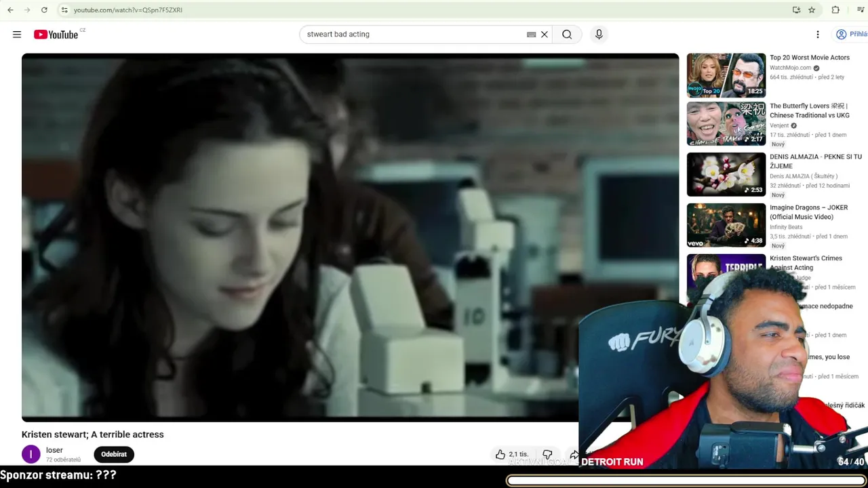Open the DENIS ALMAZIA video thumbnail
Viewport: 868px width, 488px height.
pyautogui.click(x=726, y=174)
